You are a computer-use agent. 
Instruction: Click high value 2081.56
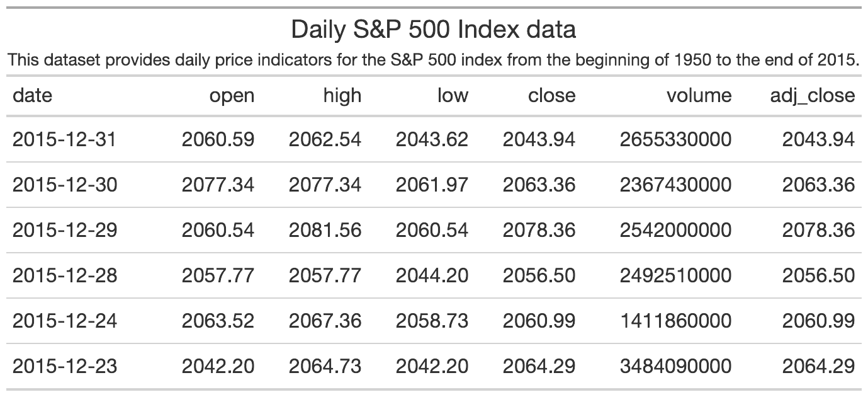[x=325, y=230]
